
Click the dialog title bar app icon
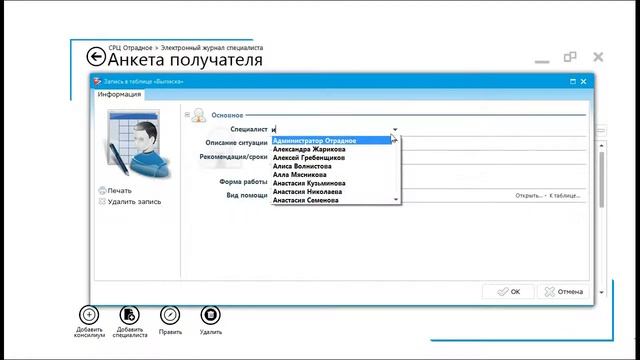click(x=97, y=82)
